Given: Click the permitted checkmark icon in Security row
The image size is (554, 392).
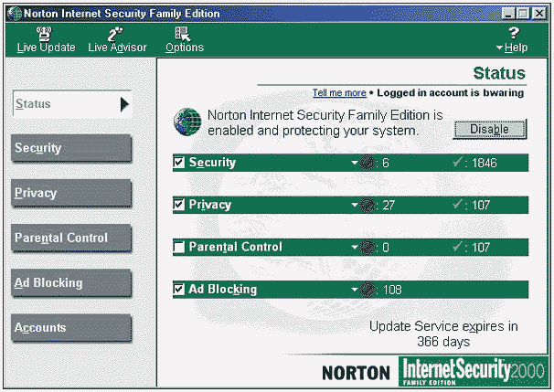Looking at the screenshot, I should [x=457, y=162].
